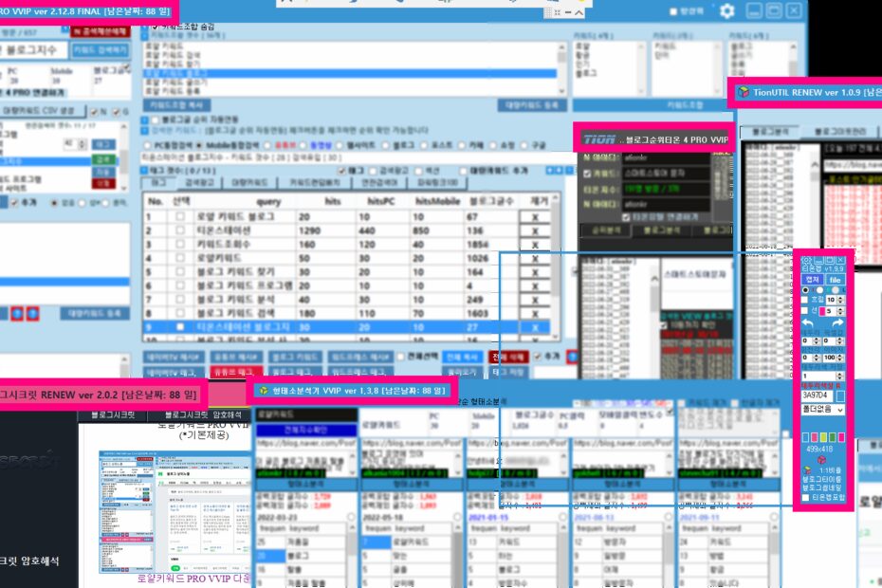Pick the pink line color swatch beside 선
882x588 pixels.
pos(822,311)
